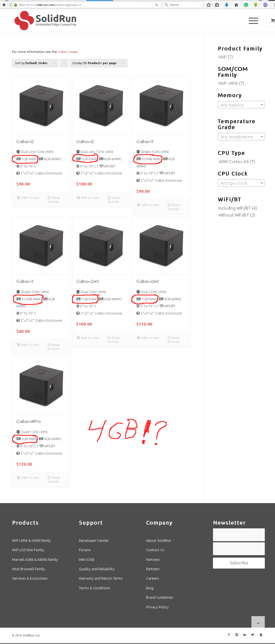Open the CuBox-i page link

coord(67,52)
